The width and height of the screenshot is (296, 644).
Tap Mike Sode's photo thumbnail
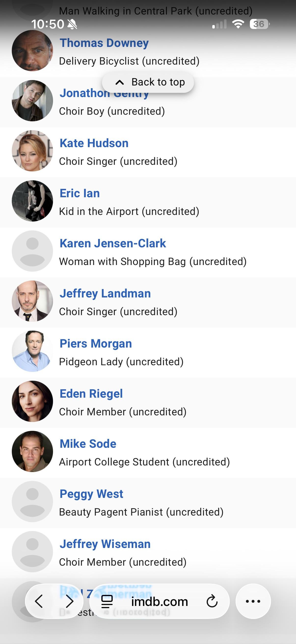[32, 451]
